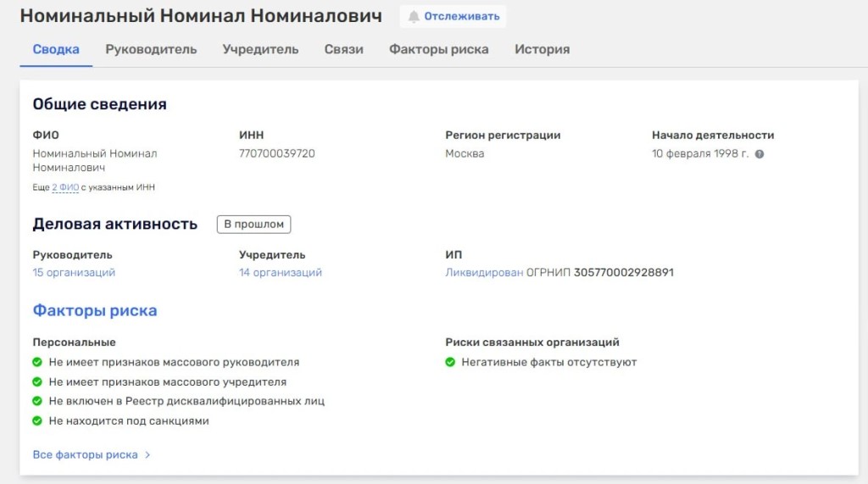Click the 2 ФИО link
This screenshot has width=868, height=484.
coord(65,187)
